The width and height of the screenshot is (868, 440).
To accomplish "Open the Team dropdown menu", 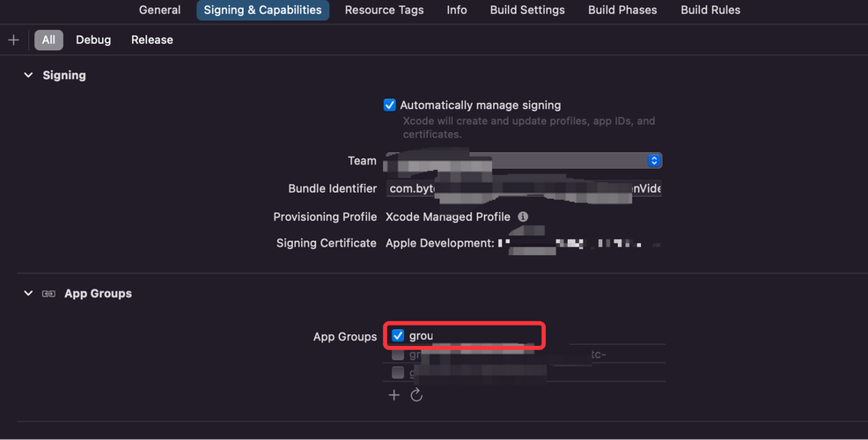I will (x=653, y=160).
